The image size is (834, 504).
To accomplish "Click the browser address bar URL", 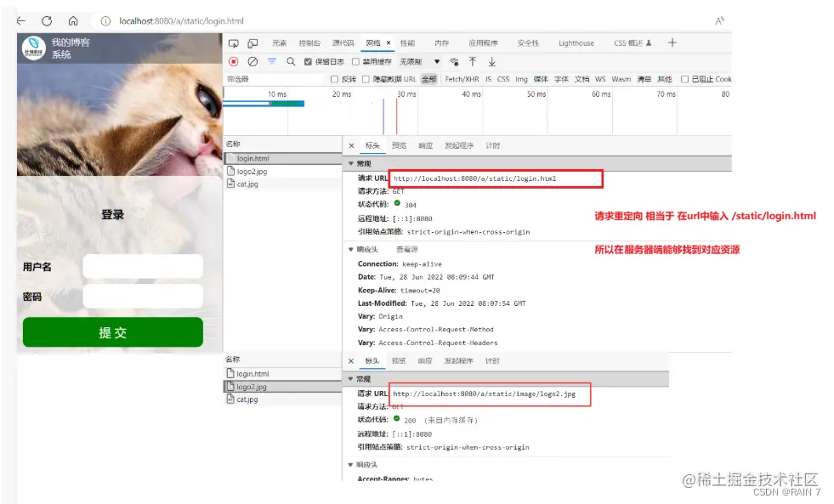I will pyautogui.click(x=181, y=21).
